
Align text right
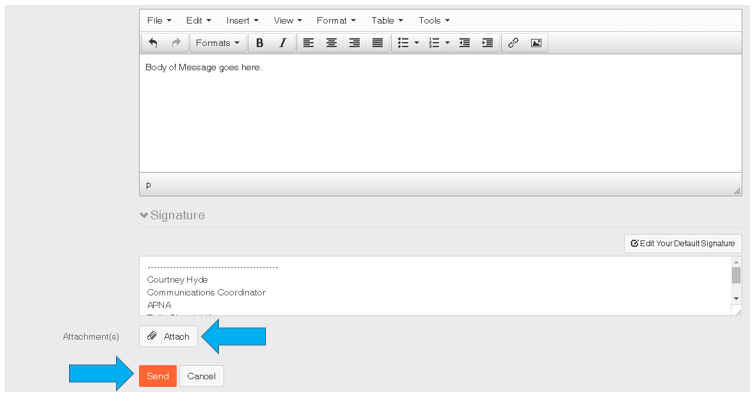pos(354,43)
